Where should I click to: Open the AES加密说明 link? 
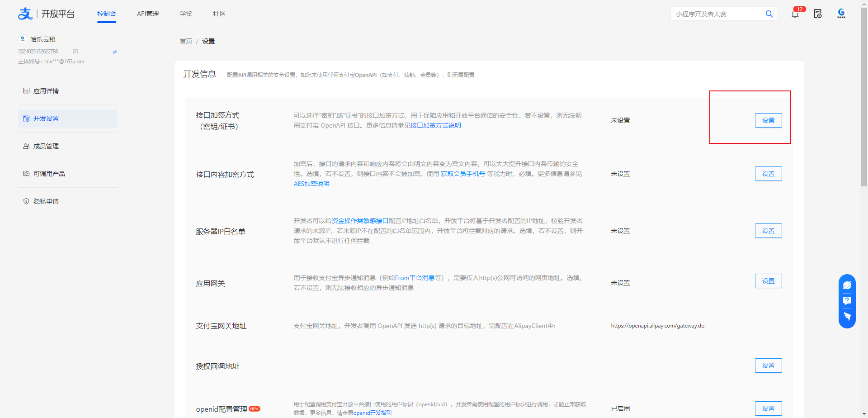(x=311, y=184)
